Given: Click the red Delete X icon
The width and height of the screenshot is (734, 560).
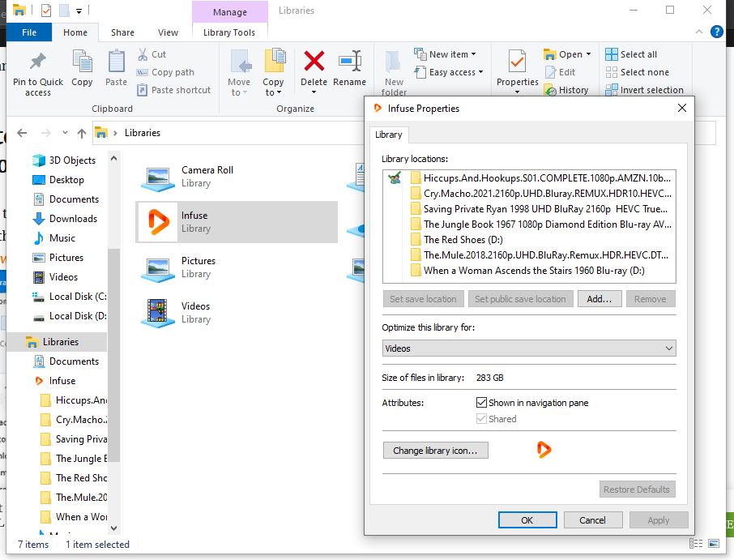Looking at the screenshot, I should click(314, 61).
